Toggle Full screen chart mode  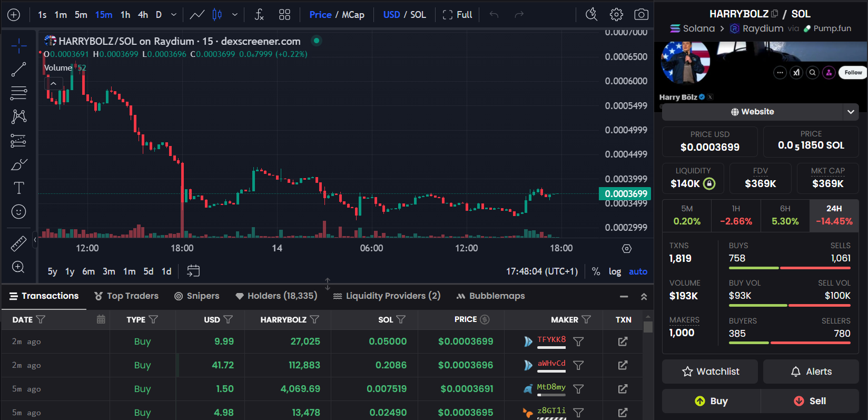457,15
